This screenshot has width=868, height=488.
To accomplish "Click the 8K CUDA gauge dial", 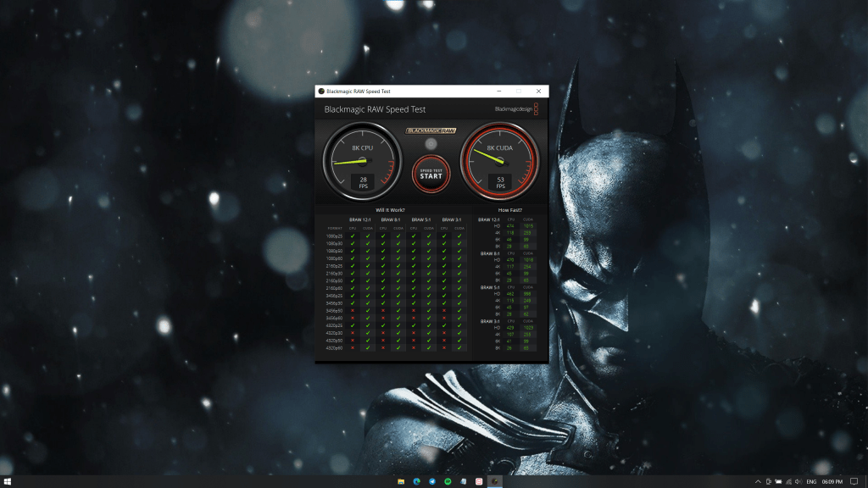I will coord(499,161).
